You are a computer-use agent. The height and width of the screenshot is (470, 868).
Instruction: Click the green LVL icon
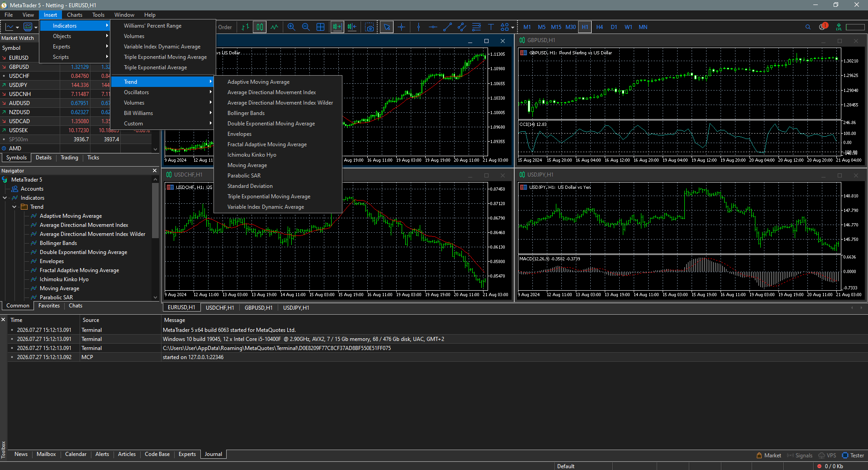(839, 27)
